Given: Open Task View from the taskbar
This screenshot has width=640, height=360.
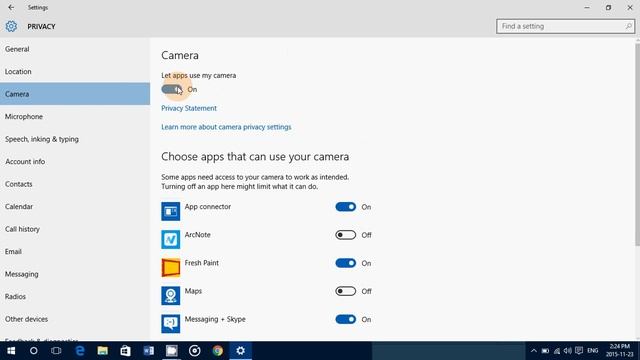Looking at the screenshot, I should pyautogui.click(x=56, y=351).
